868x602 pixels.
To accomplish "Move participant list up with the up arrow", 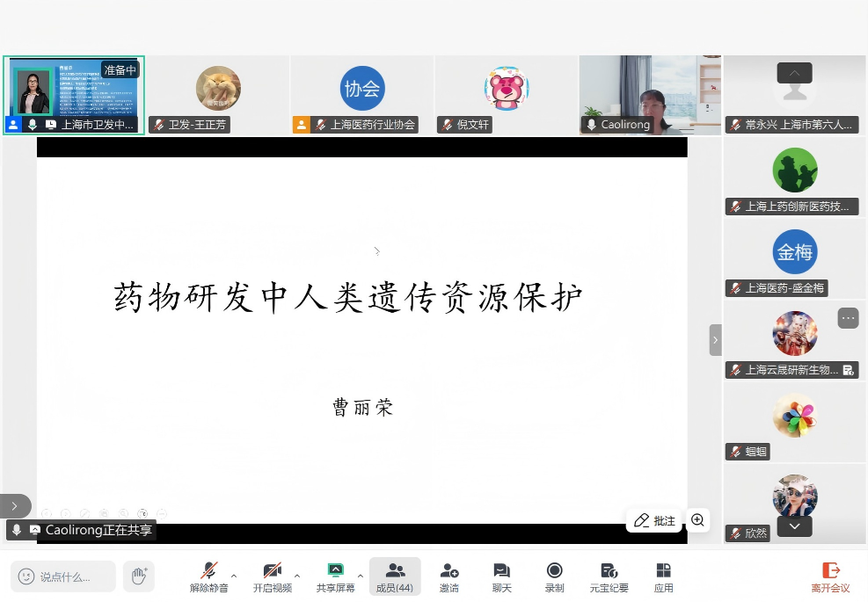I will click(794, 73).
